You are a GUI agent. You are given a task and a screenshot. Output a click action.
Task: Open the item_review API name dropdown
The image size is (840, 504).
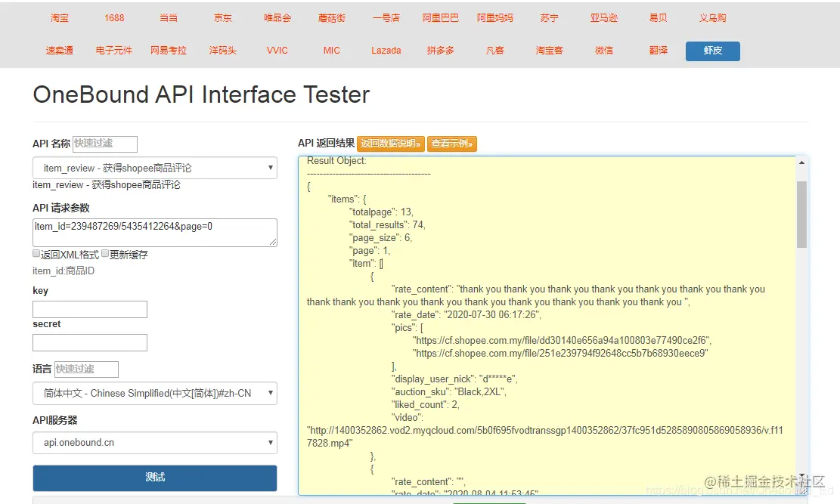155,168
